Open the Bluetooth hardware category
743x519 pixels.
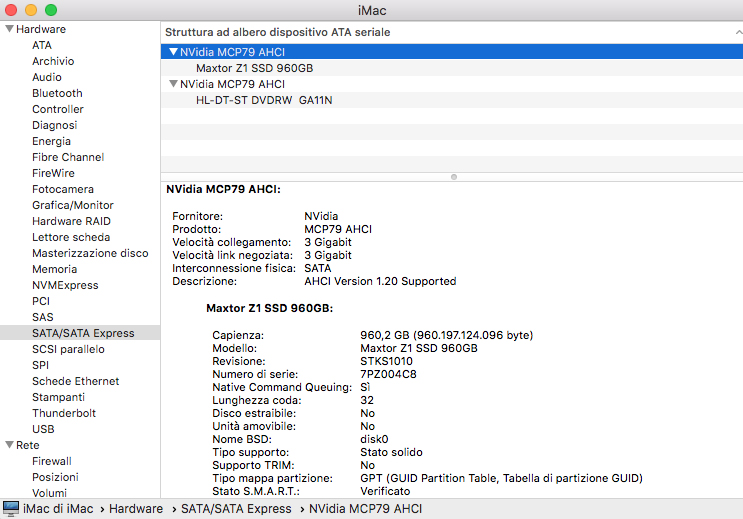[x=57, y=93]
